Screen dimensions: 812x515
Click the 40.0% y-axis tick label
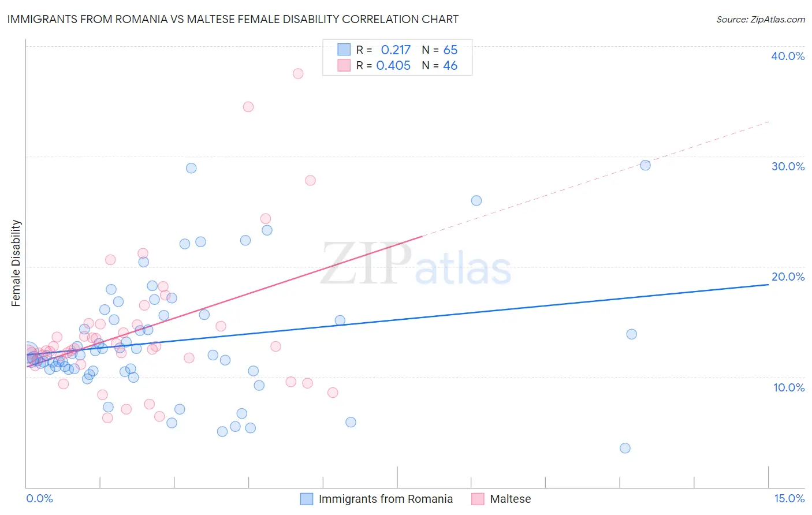tap(788, 56)
